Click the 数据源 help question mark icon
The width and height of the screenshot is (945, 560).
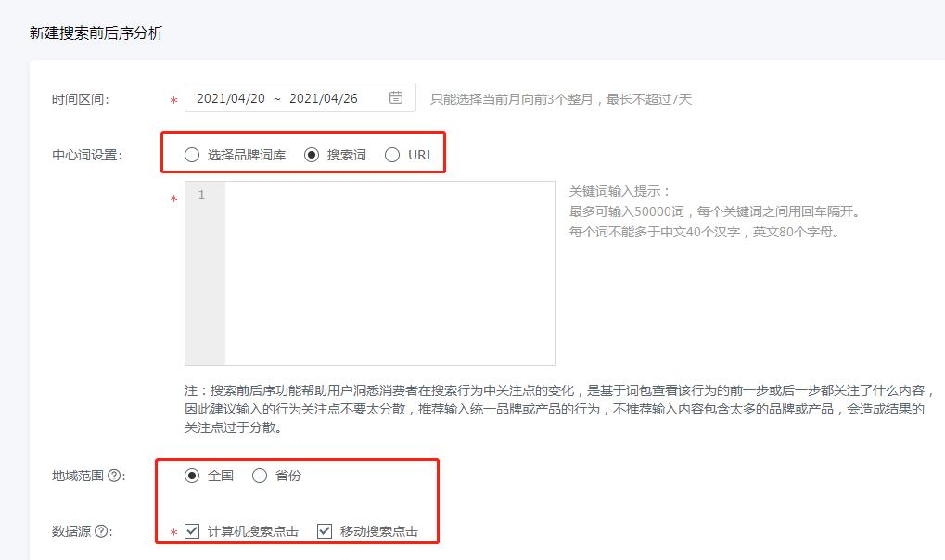(100, 532)
